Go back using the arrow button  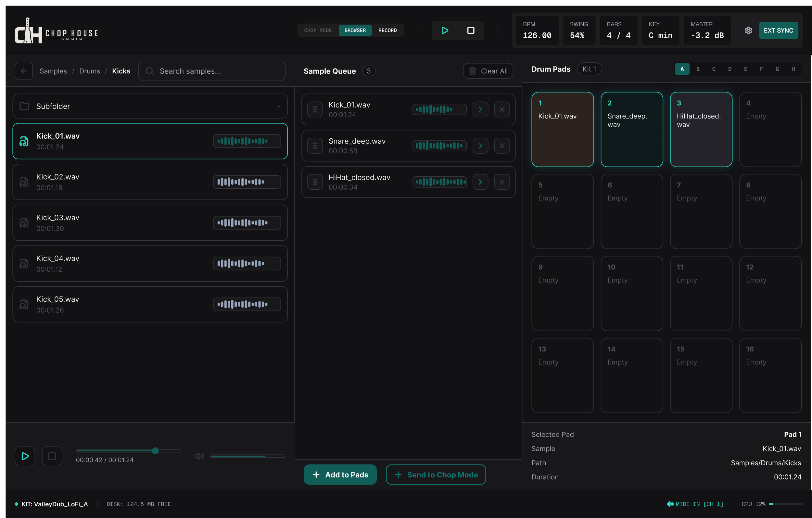tap(24, 71)
